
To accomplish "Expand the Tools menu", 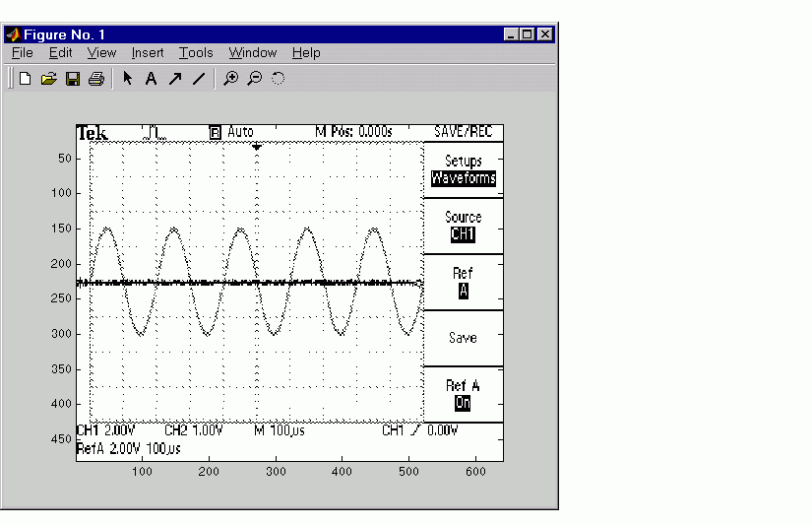I will point(196,53).
